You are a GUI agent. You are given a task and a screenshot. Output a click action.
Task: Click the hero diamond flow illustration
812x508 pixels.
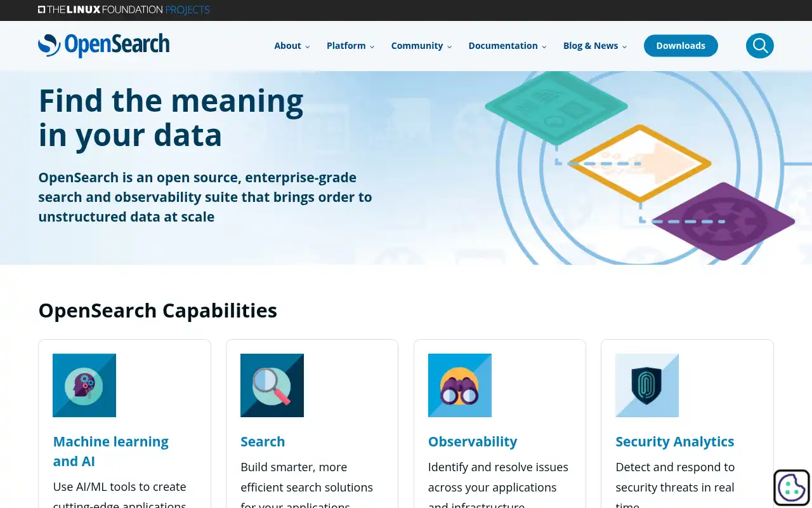[x=639, y=166]
